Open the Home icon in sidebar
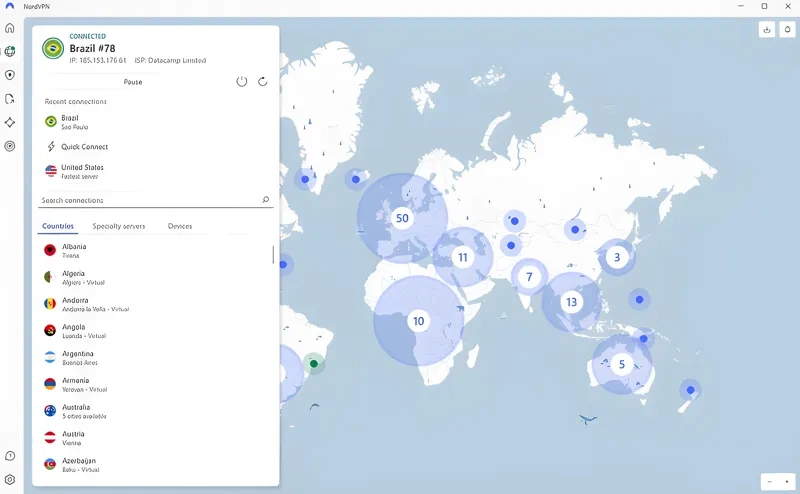The height and width of the screenshot is (494, 800). (x=10, y=28)
